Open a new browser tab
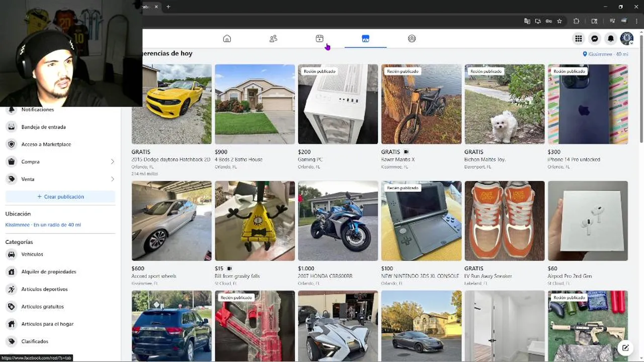 coord(168,7)
